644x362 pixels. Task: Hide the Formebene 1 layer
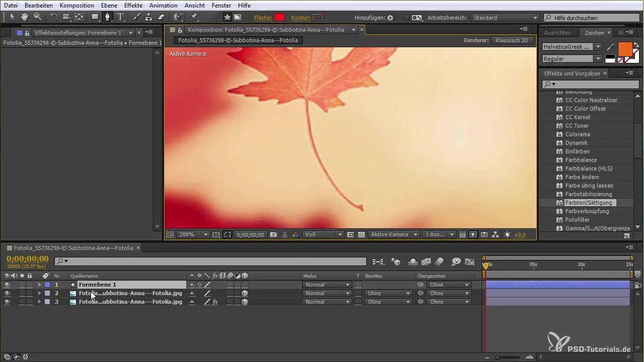(7, 285)
